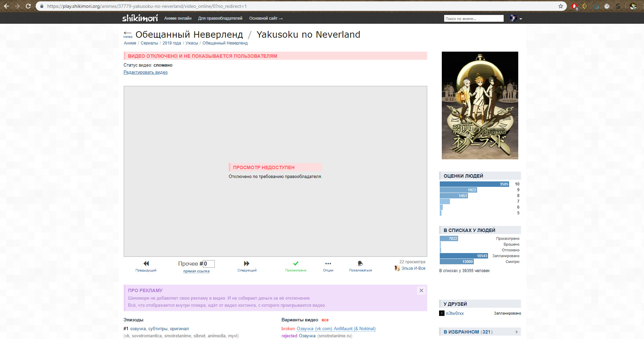644x339 pixels.
Task: Show all video variants via 'все'
Action: 325,320
